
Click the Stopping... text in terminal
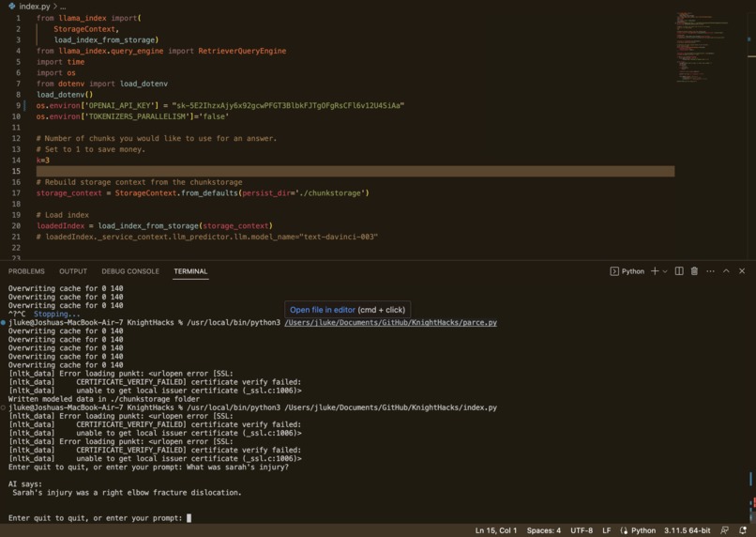[56, 314]
